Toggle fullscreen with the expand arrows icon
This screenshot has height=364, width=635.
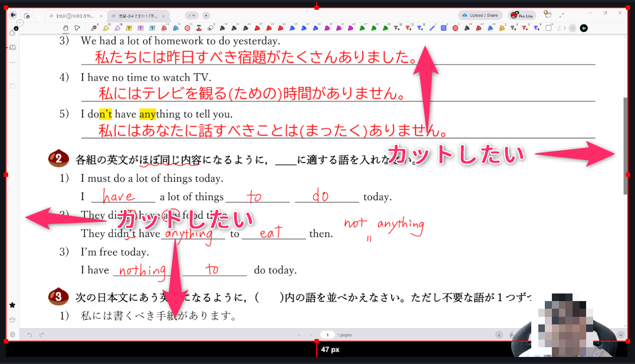tap(562, 15)
